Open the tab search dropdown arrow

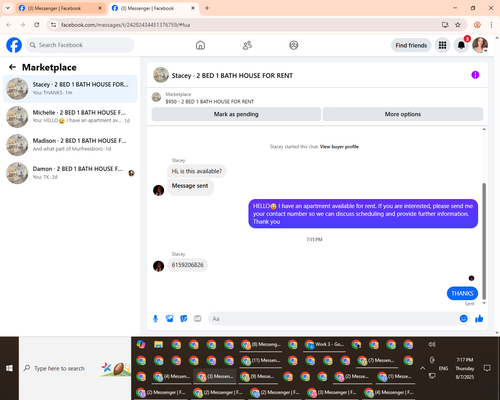8,8
